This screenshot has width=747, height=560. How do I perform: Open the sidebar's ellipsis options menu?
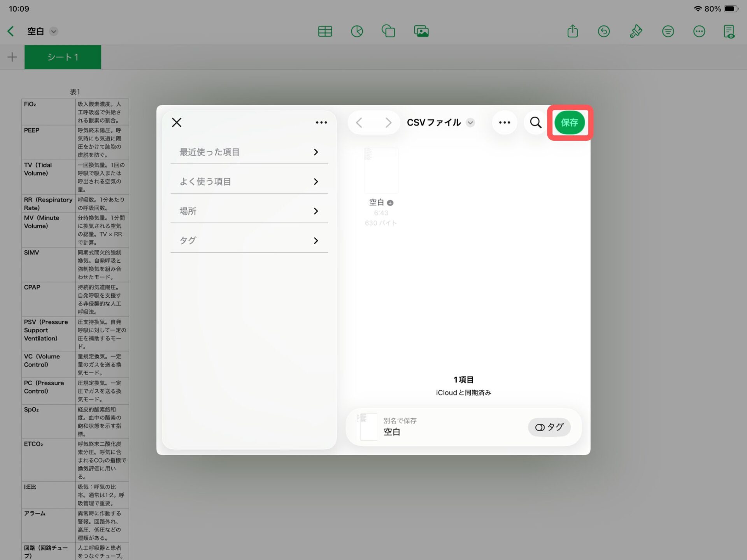tap(321, 123)
